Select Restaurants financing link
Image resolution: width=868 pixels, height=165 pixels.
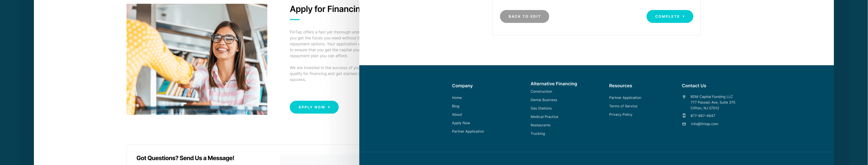(x=540, y=125)
